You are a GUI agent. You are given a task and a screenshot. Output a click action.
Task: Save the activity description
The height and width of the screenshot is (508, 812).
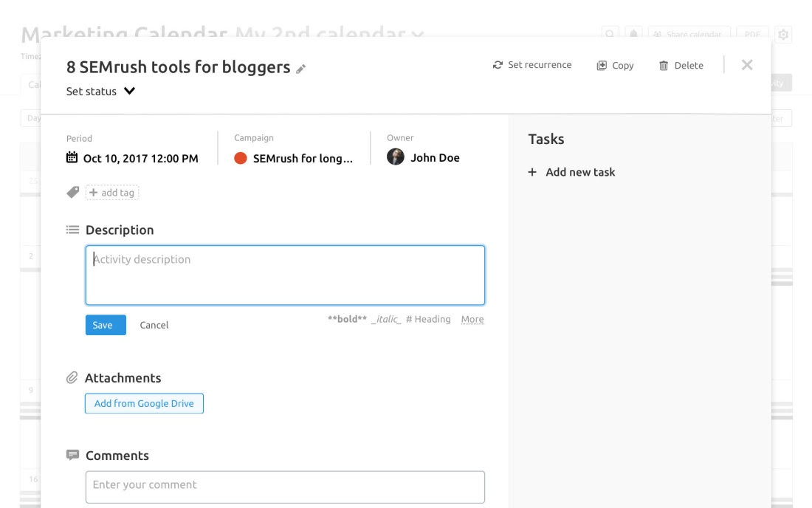[106, 325]
